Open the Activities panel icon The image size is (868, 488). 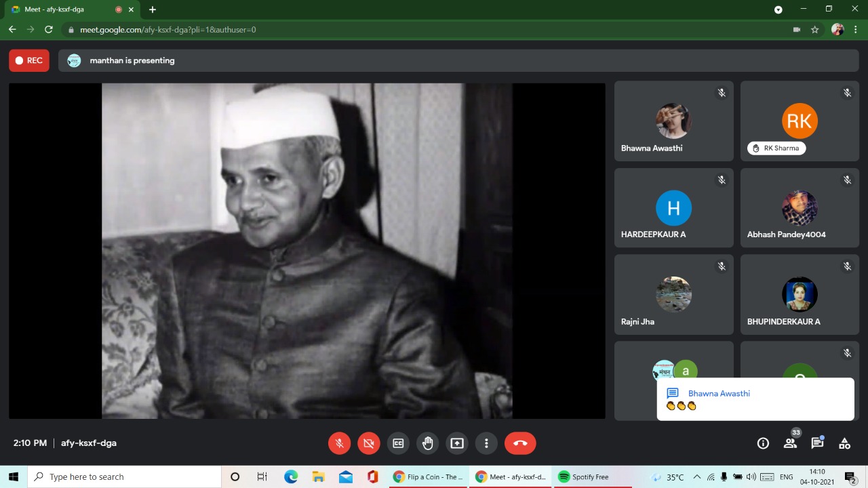844,443
